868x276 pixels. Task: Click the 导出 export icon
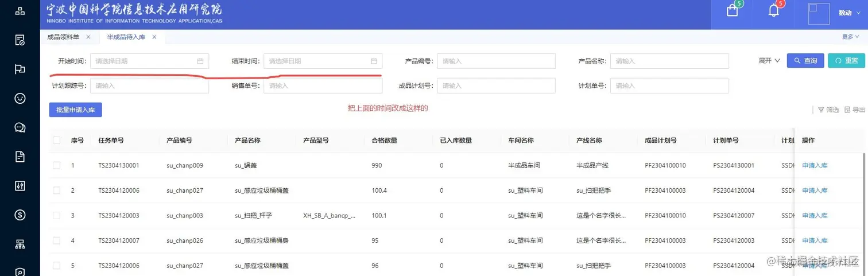[848, 110]
